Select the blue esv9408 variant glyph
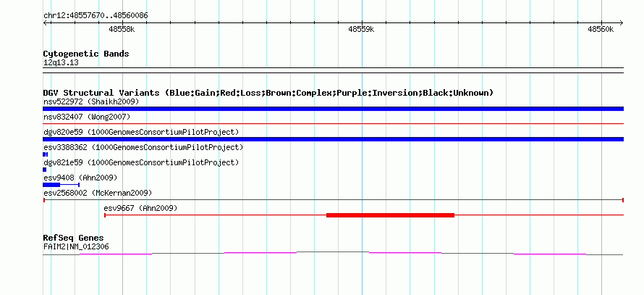This screenshot has width=644, height=295. (x=62, y=185)
